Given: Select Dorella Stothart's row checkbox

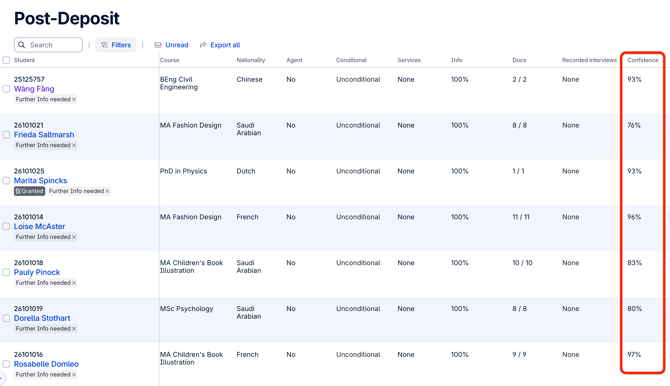Looking at the screenshot, I should tap(6, 318).
